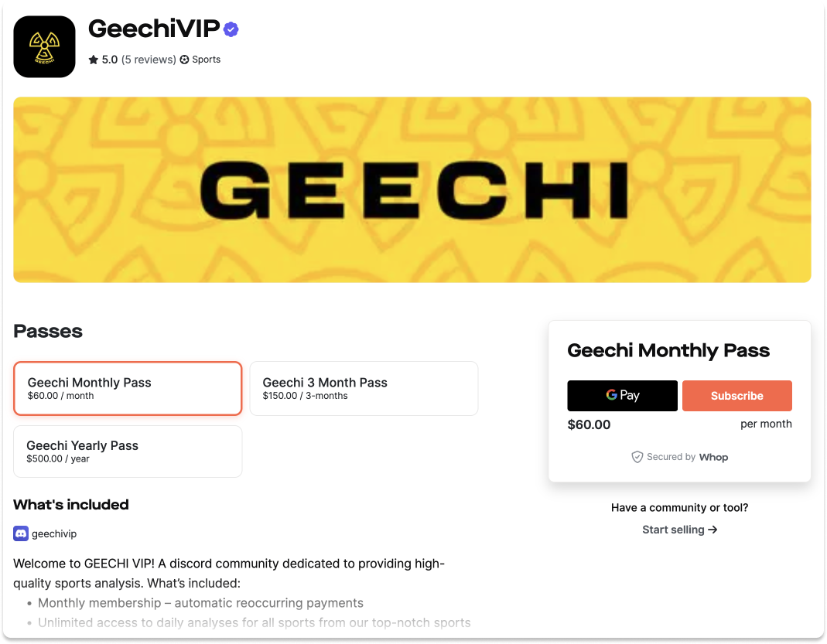Select the Geechi Yearly Pass option
Screen dimensions: 827x644
coord(128,451)
